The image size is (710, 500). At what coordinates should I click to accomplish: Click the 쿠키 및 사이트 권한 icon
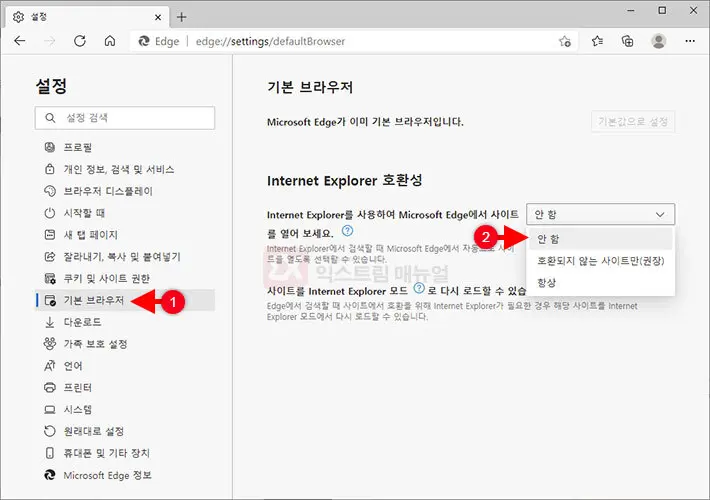[x=50, y=278]
